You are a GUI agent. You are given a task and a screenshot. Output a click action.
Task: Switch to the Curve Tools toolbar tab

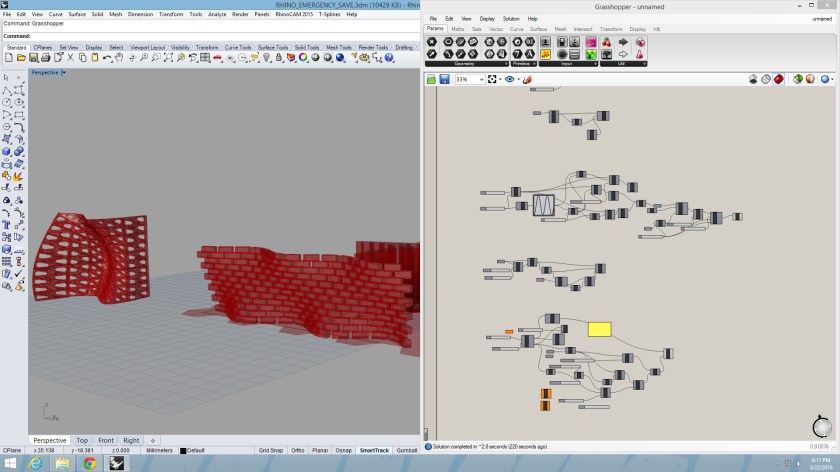coord(238,47)
